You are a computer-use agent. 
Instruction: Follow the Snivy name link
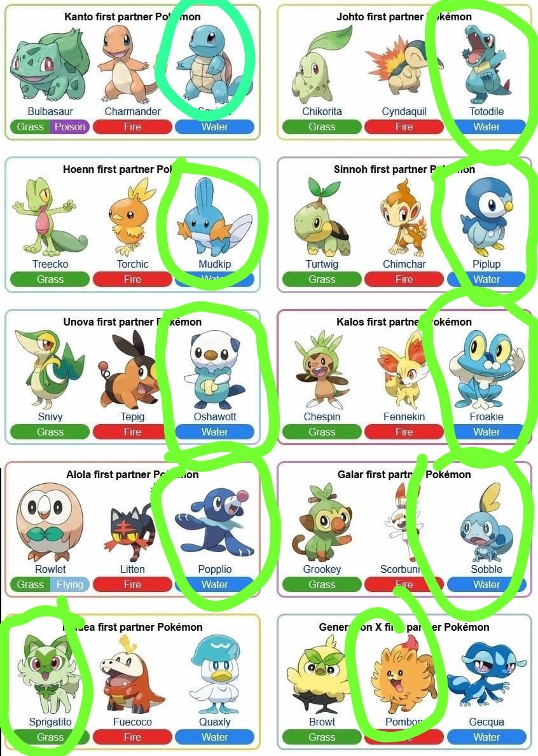click(50, 416)
